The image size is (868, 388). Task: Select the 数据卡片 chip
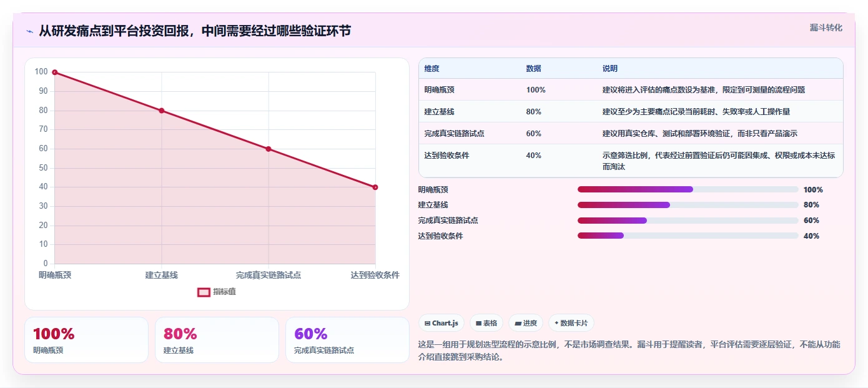[571, 323]
